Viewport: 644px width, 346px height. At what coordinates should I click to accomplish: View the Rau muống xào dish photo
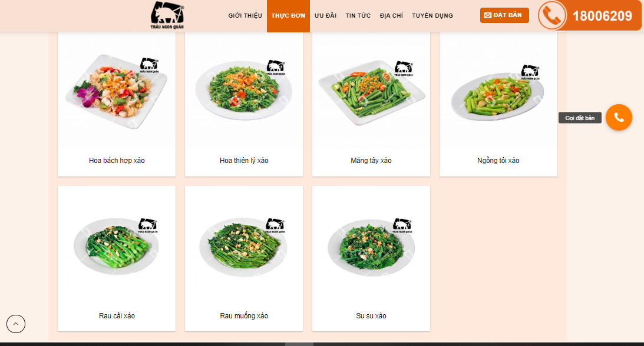pyautogui.click(x=244, y=247)
